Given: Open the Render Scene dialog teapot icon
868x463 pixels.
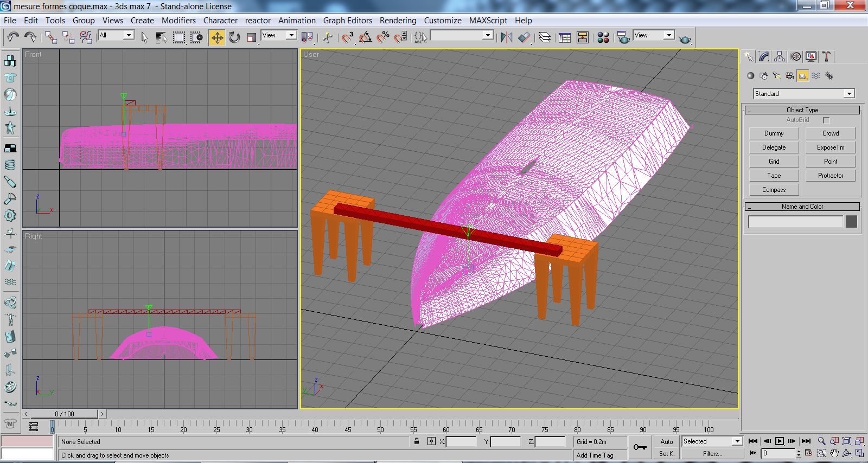Looking at the screenshot, I should coord(623,37).
